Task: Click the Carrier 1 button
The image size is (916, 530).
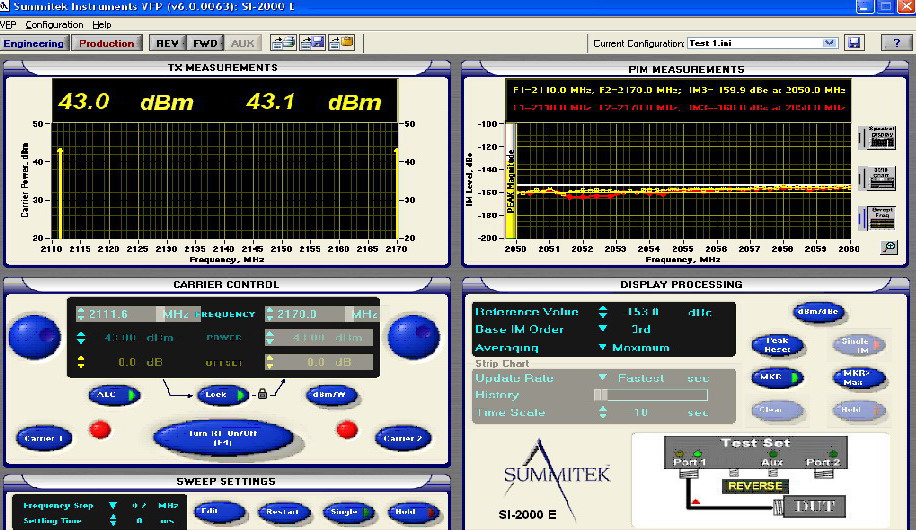Action: pos(44,438)
